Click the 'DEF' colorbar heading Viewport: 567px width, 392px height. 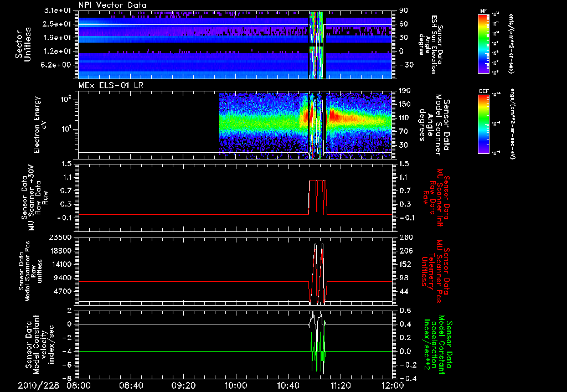[x=483, y=91]
